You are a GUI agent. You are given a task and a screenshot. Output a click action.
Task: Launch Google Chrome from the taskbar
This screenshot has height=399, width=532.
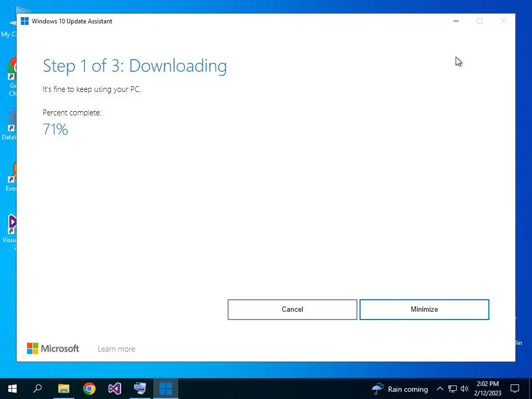(89, 389)
